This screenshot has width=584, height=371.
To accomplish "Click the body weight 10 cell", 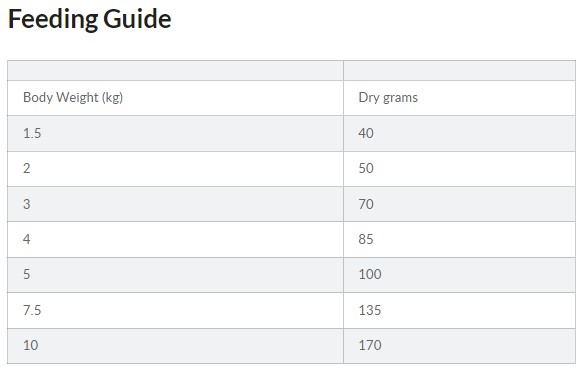I will [x=175, y=346].
